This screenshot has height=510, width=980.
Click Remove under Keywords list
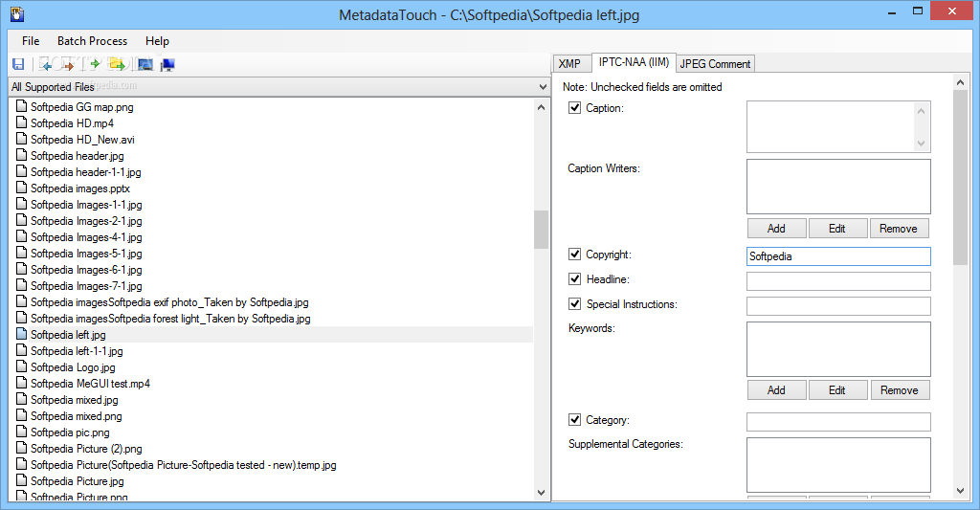(900, 390)
